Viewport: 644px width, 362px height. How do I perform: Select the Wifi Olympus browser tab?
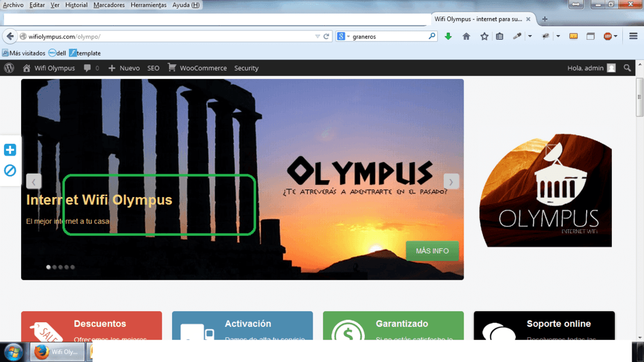click(x=478, y=19)
